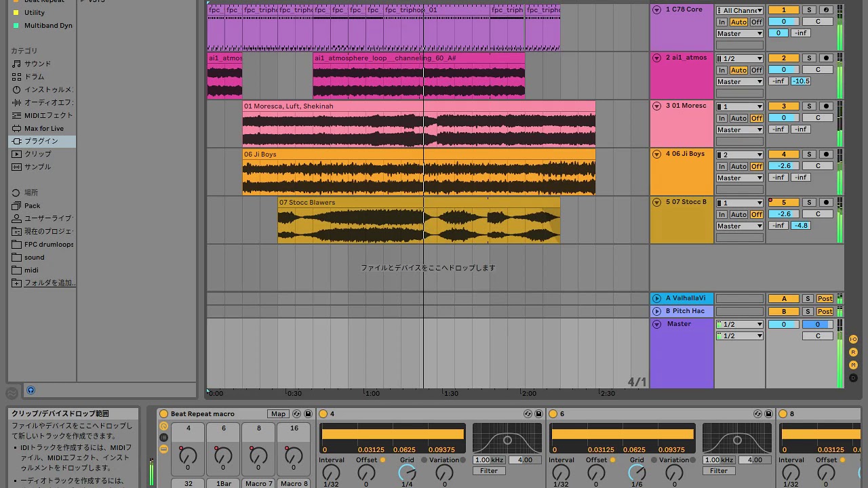
Task: Fold the 4 06 Ji Boys track
Action: (656, 155)
